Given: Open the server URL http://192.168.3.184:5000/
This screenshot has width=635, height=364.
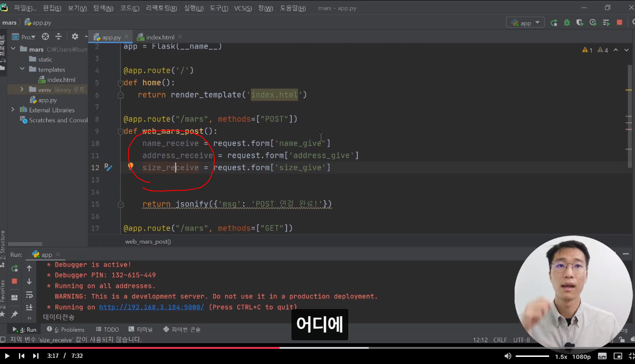Looking at the screenshot, I should [x=152, y=307].
